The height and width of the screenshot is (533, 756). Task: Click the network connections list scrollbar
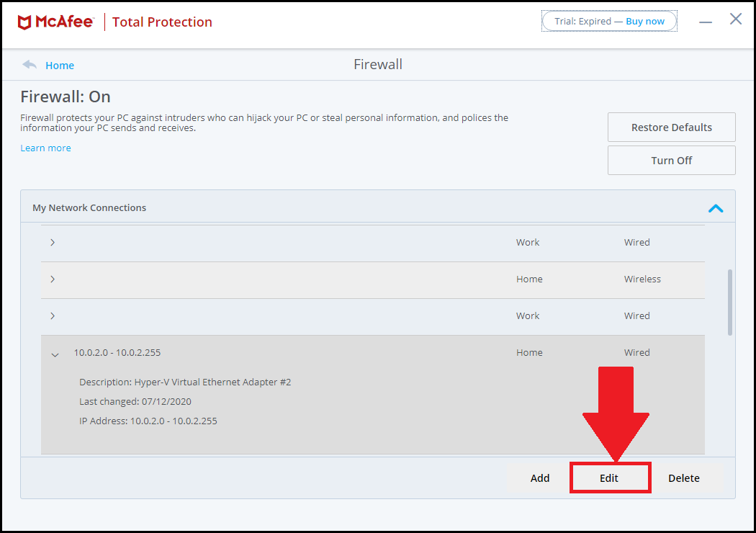point(730,303)
